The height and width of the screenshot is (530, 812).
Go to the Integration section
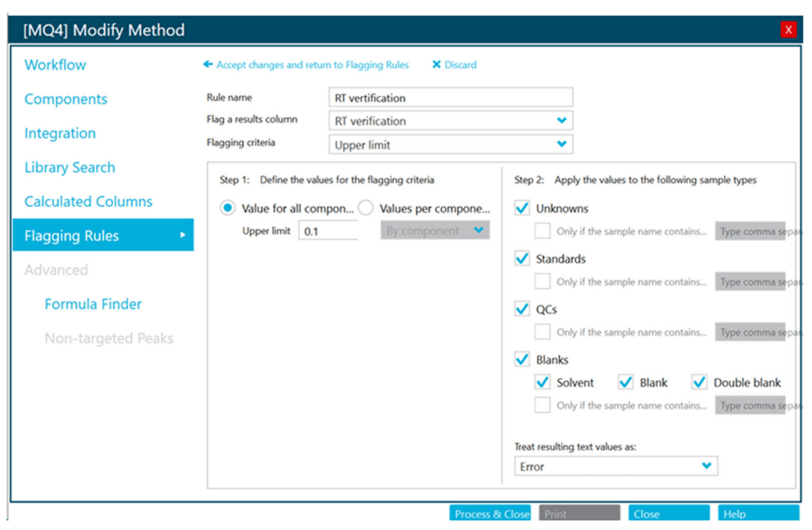(x=60, y=133)
